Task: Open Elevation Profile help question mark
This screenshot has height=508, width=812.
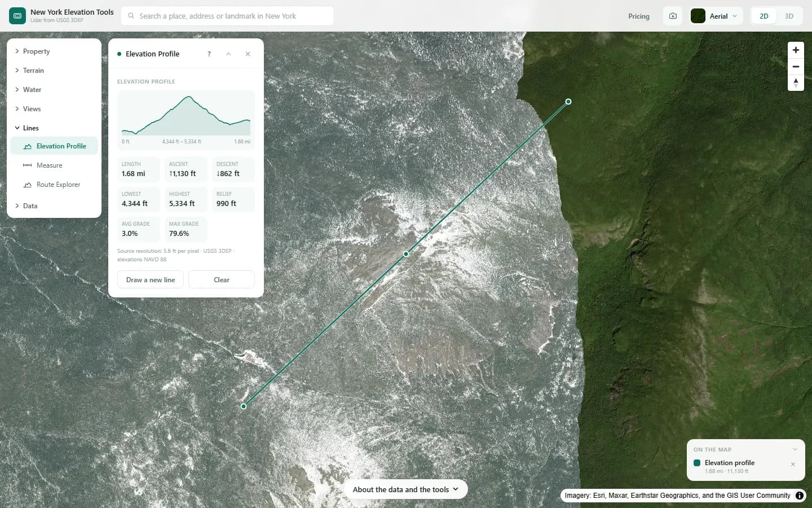Action: point(209,54)
